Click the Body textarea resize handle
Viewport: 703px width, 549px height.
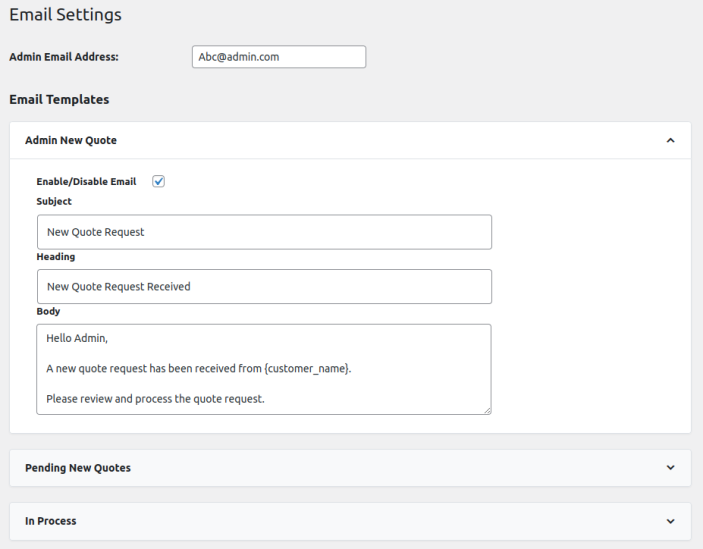click(x=486, y=409)
